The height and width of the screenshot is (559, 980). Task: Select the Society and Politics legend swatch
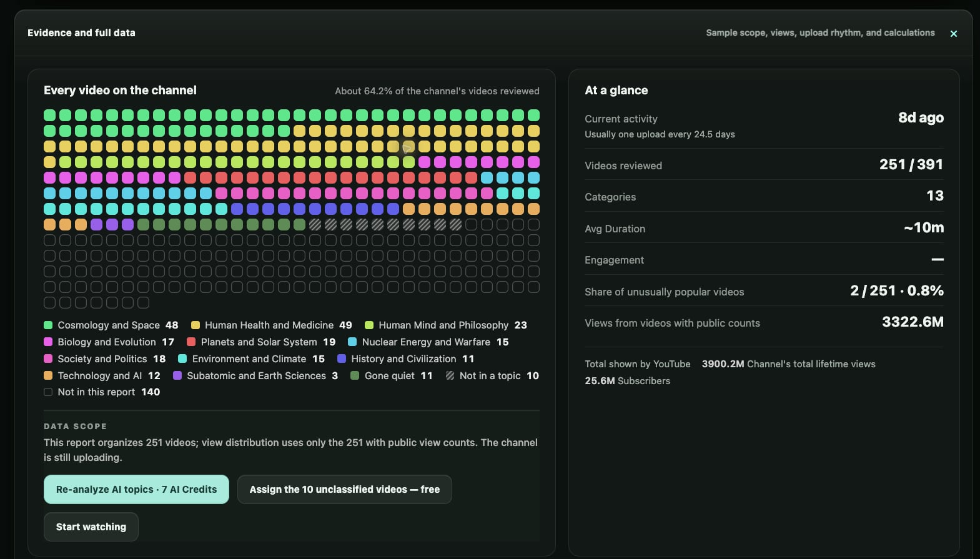(x=48, y=359)
